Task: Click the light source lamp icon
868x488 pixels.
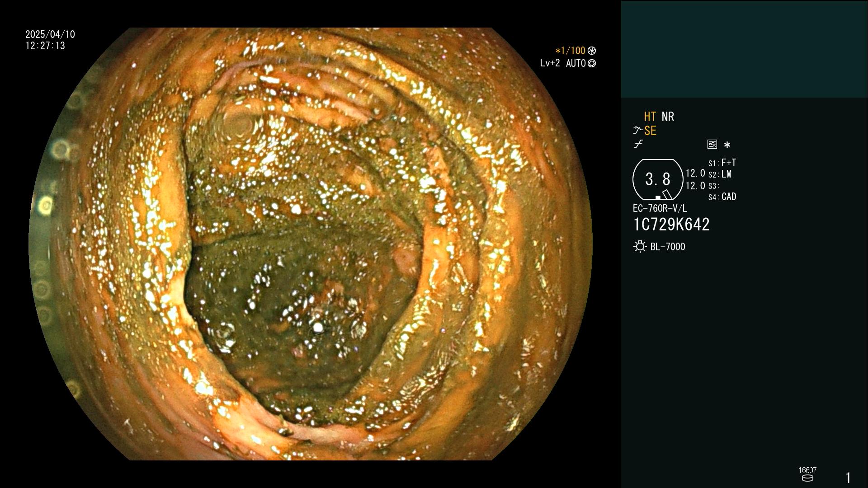Action: pos(640,247)
